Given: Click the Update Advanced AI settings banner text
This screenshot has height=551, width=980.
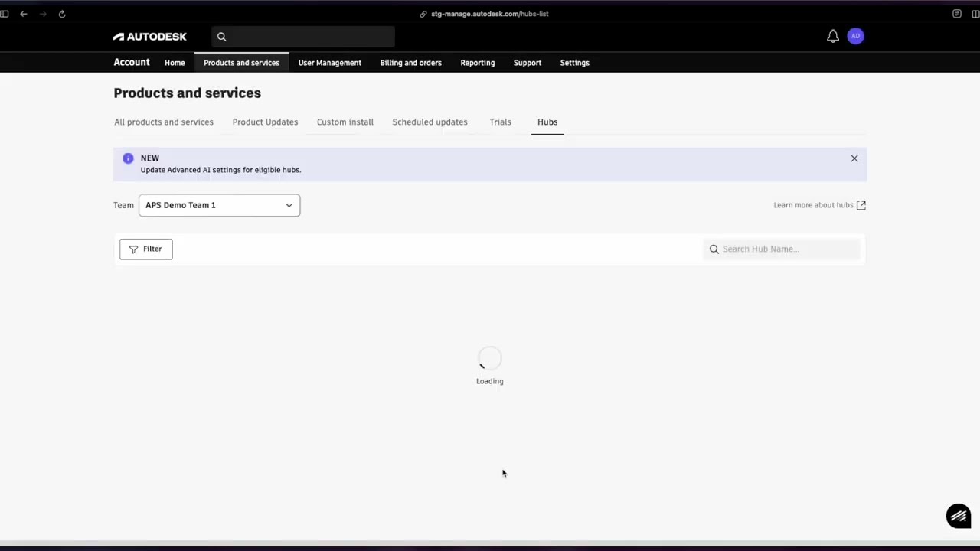Looking at the screenshot, I should coord(220,170).
